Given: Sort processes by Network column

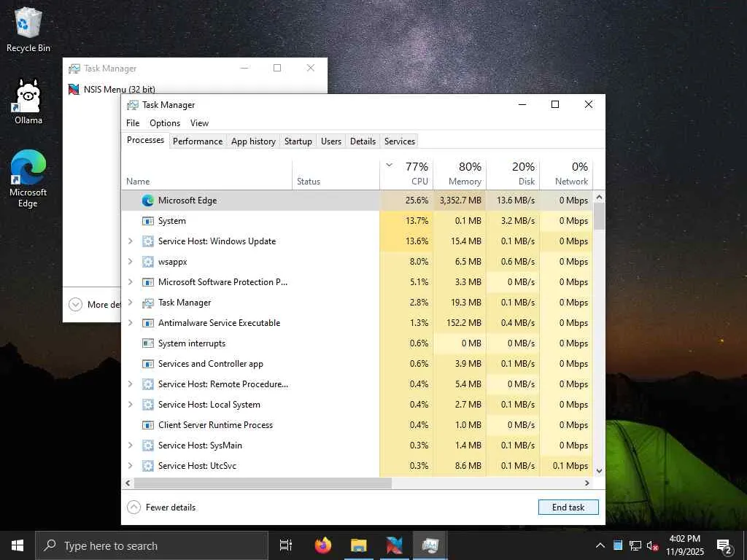Looking at the screenshot, I should click(x=566, y=174).
